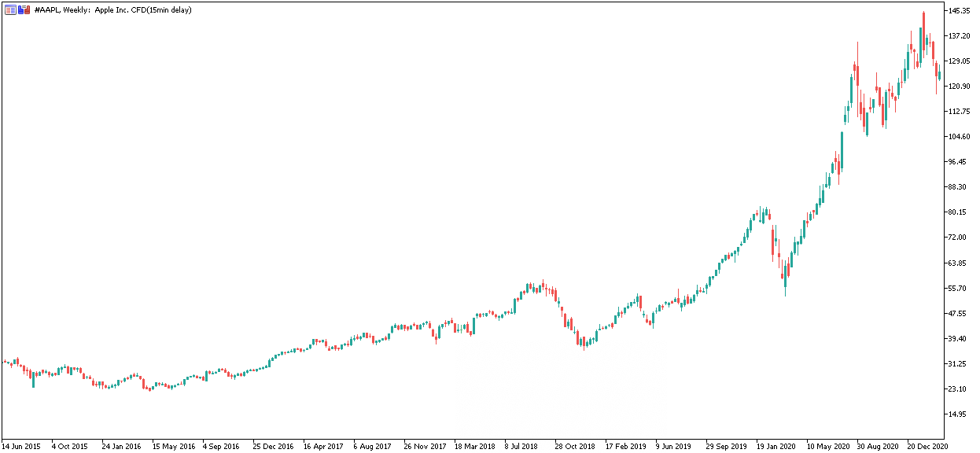This screenshot has height=453, width=980.
Task: Click the 30 Aug 2020 date label
Action: (878, 445)
